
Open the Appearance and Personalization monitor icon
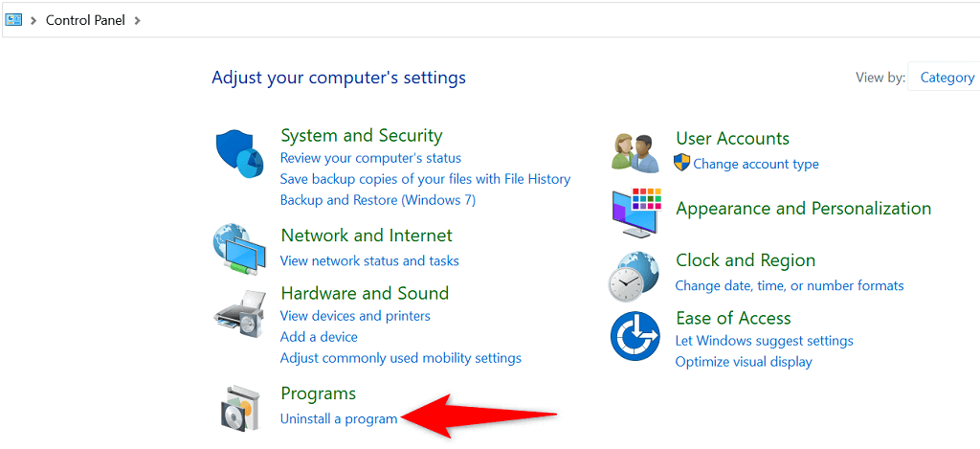click(635, 212)
